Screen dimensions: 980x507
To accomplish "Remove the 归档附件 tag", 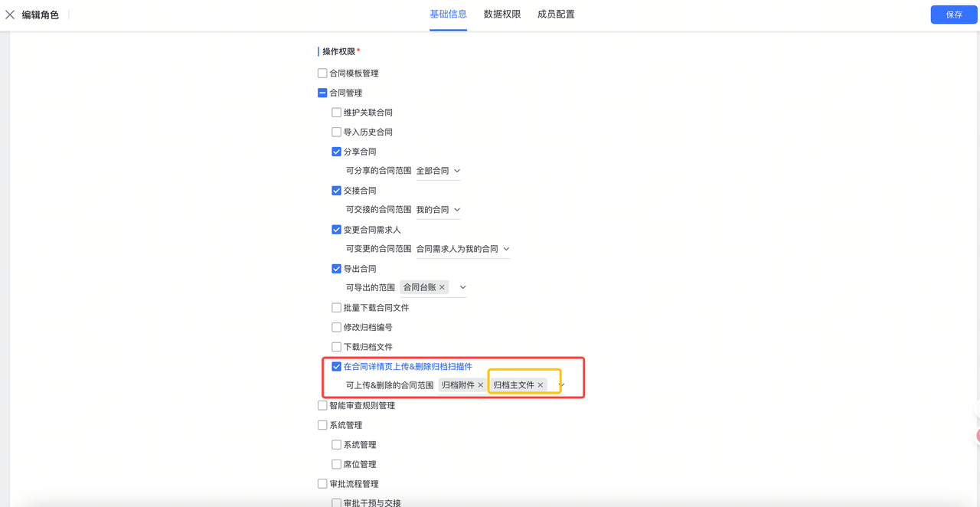I will click(480, 385).
